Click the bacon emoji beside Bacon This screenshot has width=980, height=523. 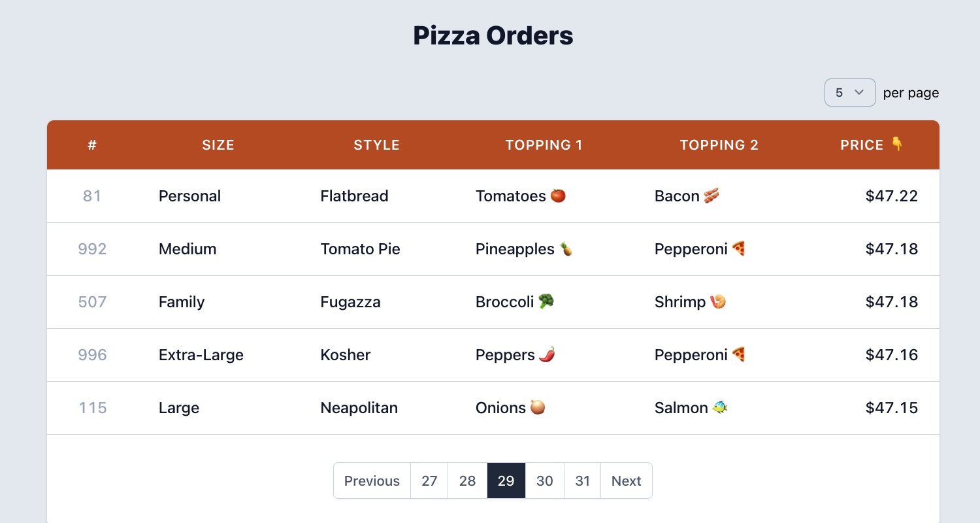(x=712, y=195)
